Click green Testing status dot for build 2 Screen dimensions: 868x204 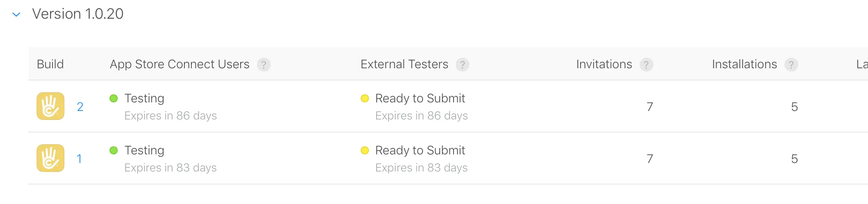click(114, 98)
